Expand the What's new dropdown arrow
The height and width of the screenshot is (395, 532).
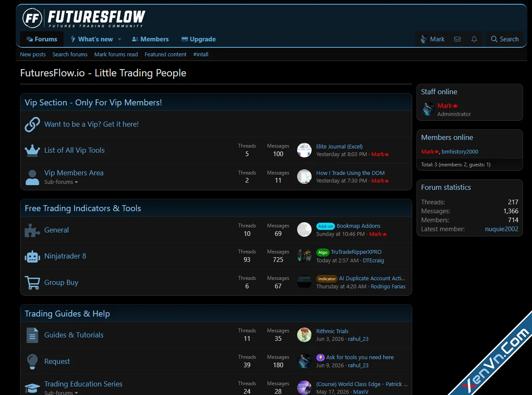coord(119,39)
